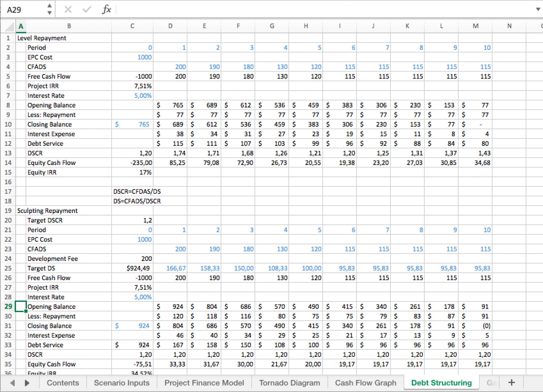Screen dimensions: 543x392
Task: Click the '26,73' Equity Cash Flow cell
Action: [x=272, y=163]
